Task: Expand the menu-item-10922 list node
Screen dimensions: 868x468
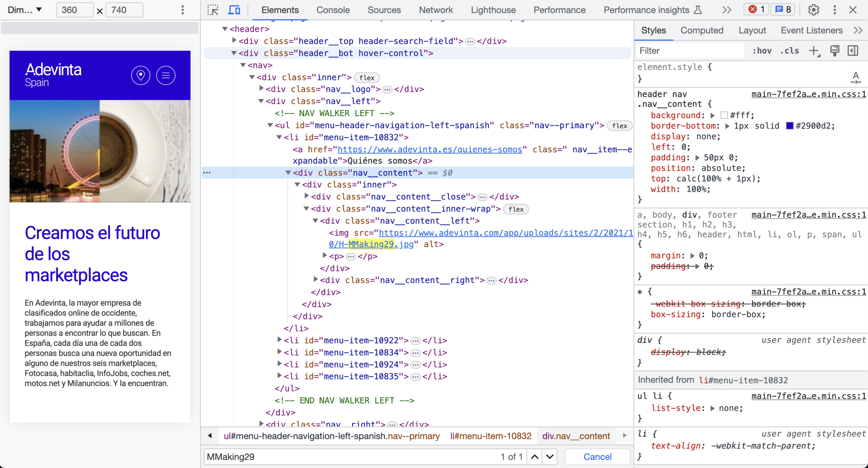Action: 279,340
